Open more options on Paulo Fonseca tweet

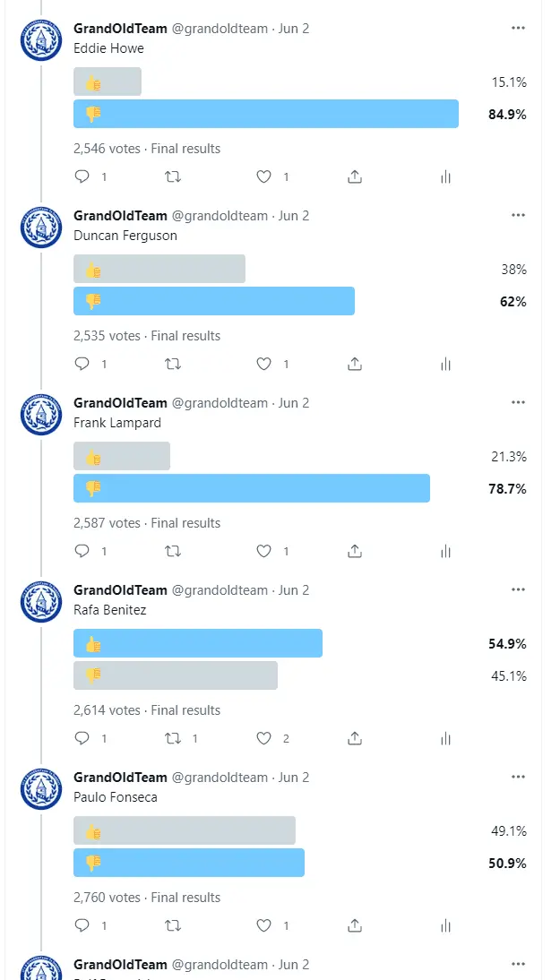[518, 777]
